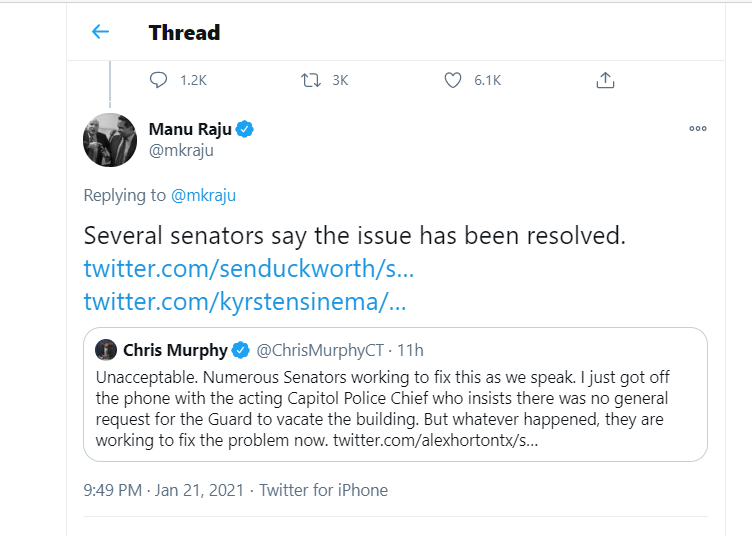Screen dimensions: 752x536
Task: Click the 6.1K likes count
Action: [487, 80]
